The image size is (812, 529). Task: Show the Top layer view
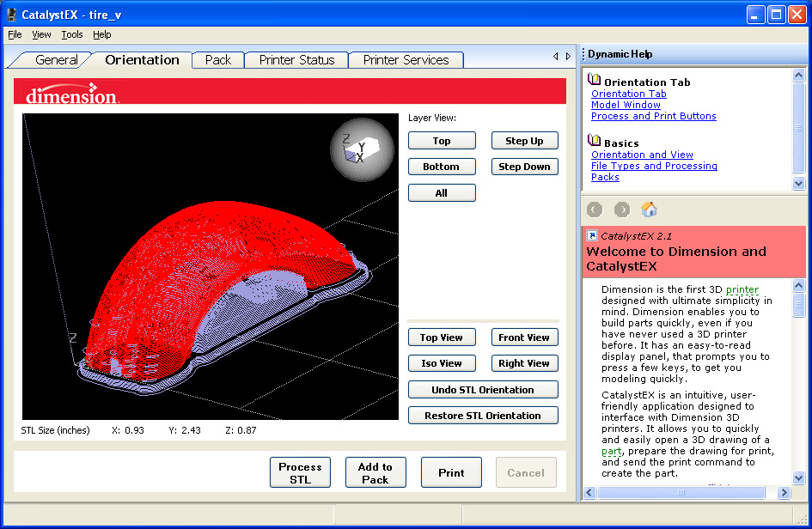tap(442, 141)
